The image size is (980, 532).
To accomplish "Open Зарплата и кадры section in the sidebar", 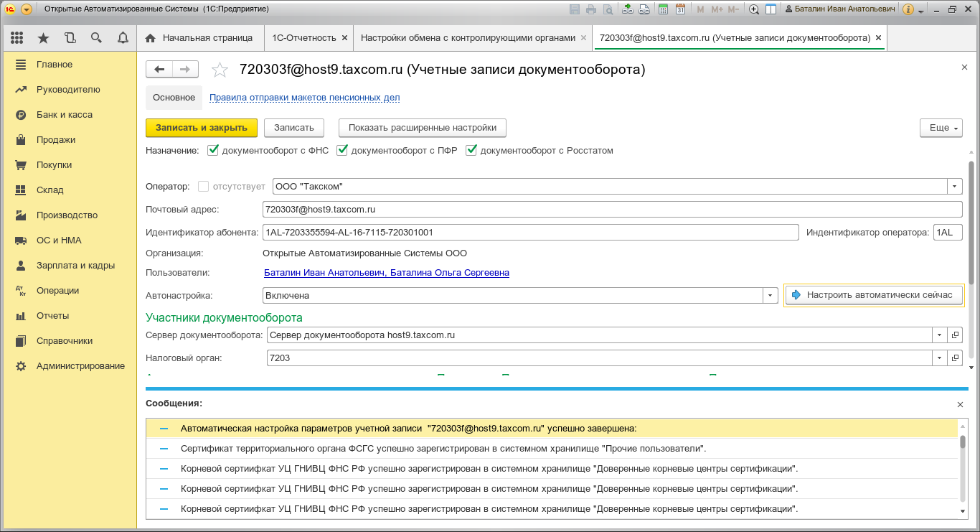I will 75,266.
